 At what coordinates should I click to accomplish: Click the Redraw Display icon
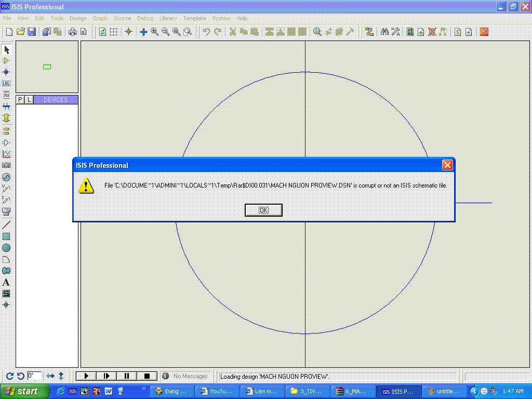pyautogui.click(x=102, y=32)
